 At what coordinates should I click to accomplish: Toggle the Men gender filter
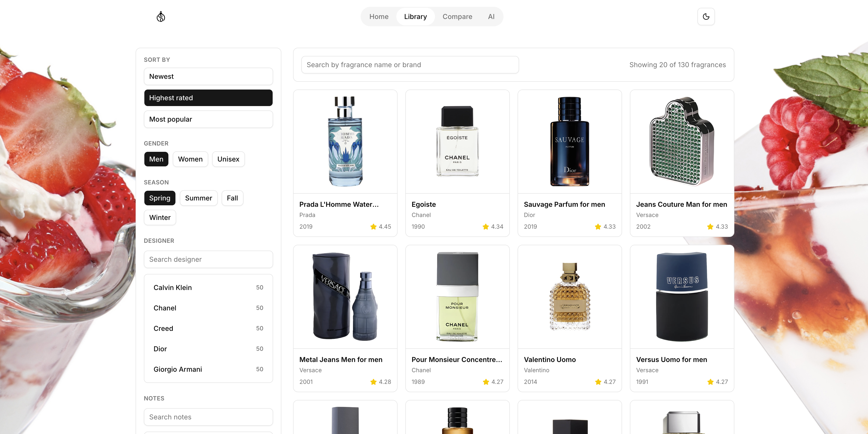point(156,159)
